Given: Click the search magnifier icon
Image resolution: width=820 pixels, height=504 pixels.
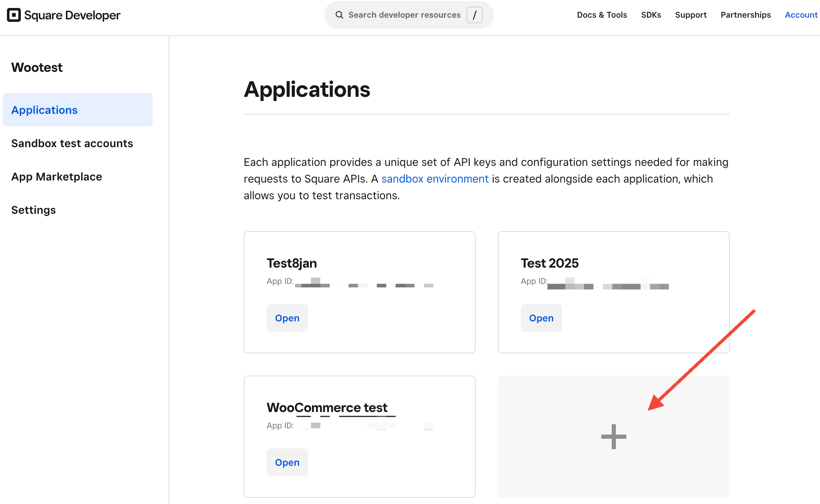Looking at the screenshot, I should (x=339, y=15).
